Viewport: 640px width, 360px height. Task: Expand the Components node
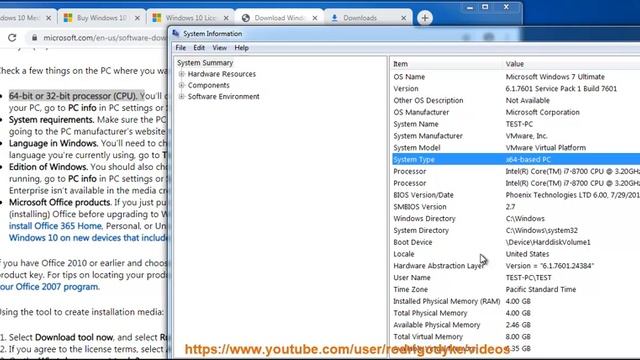tap(182, 85)
